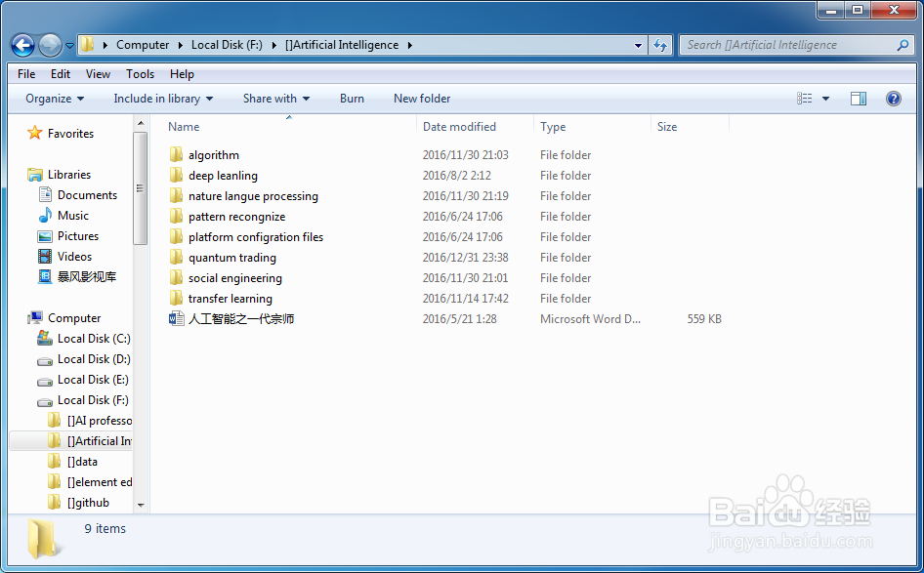Select the pattern recongnize folder icon
The width and height of the screenshot is (924, 573).
(176, 216)
